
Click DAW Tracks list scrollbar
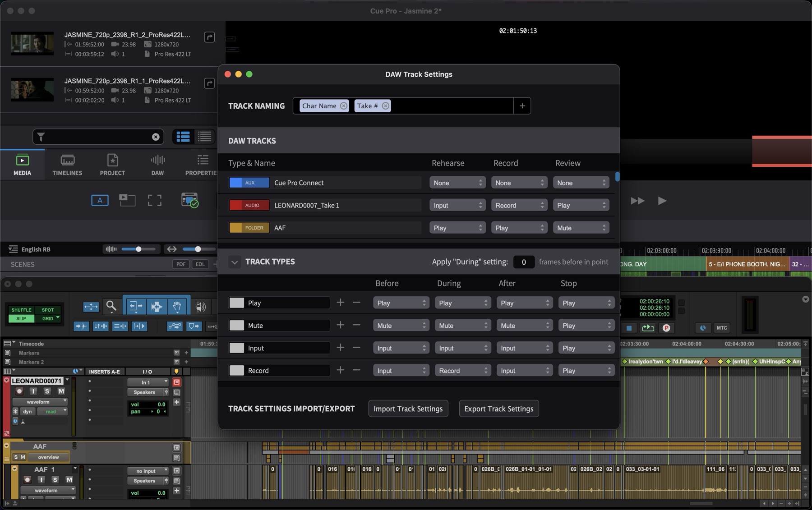[617, 176]
